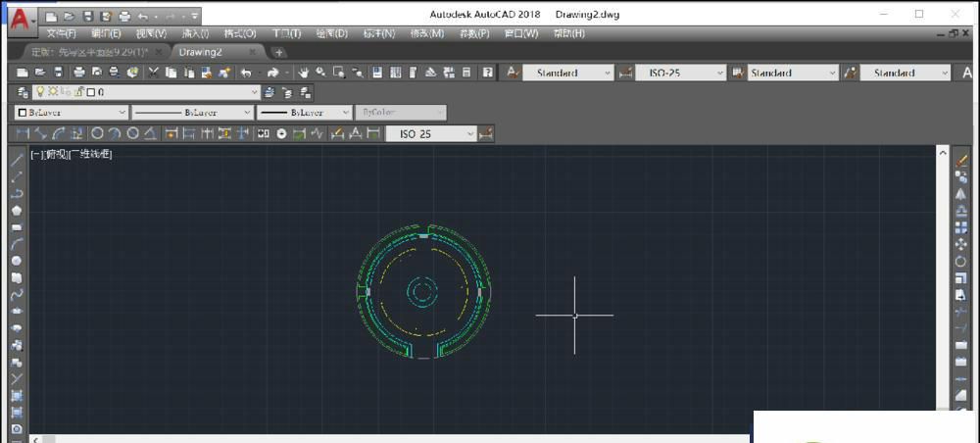Click the Plot printer icon in standard toolbar
Image resolution: width=980 pixels, height=443 pixels.
78,73
